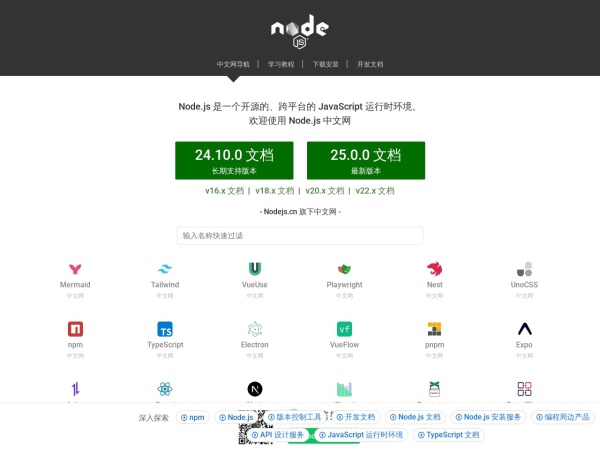The image size is (600, 450).
Task: Click the Node.js logo in header
Action: [x=300, y=32]
